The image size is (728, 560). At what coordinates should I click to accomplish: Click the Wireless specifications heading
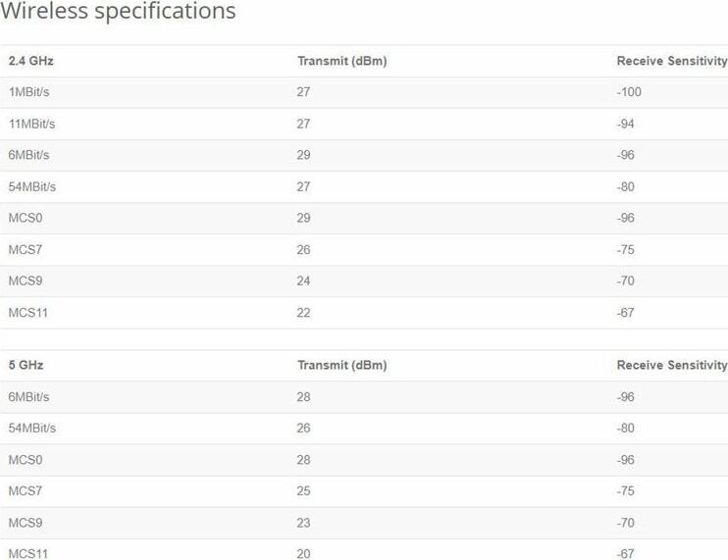(x=118, y=12)
